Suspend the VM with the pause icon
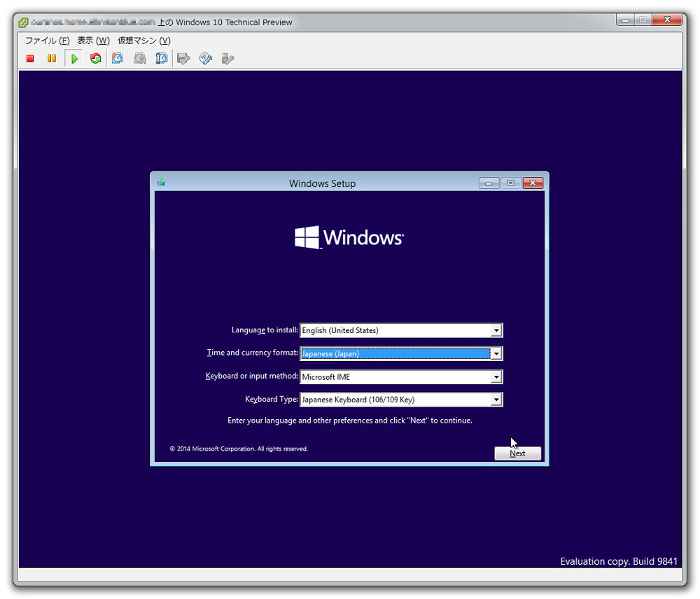Viewport: 700px width, 599px height. point(52,59)
